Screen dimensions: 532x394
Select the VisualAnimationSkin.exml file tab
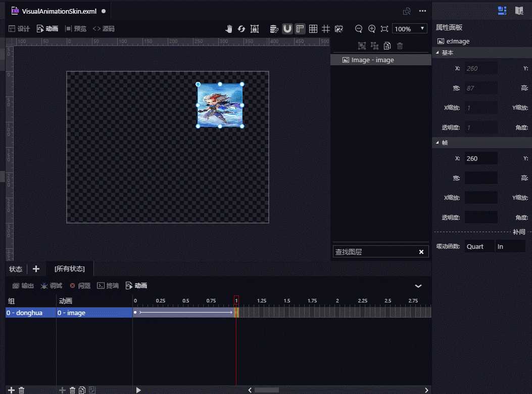tap(59, 11)
